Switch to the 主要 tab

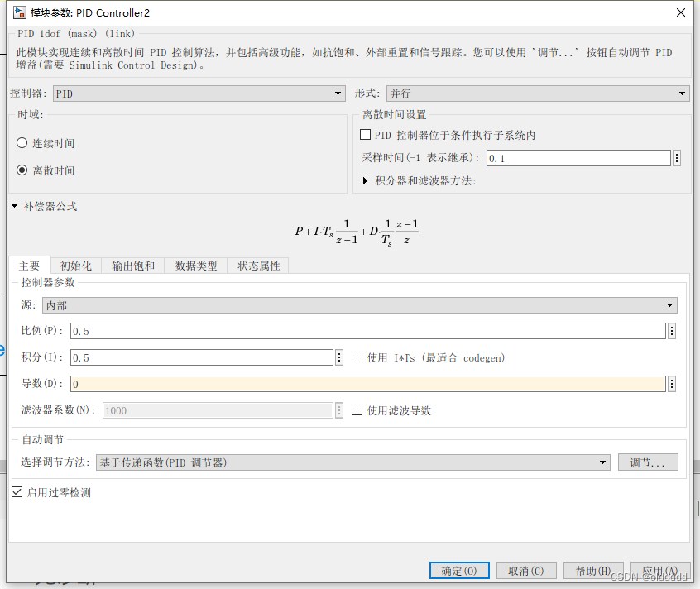[30, 266]
